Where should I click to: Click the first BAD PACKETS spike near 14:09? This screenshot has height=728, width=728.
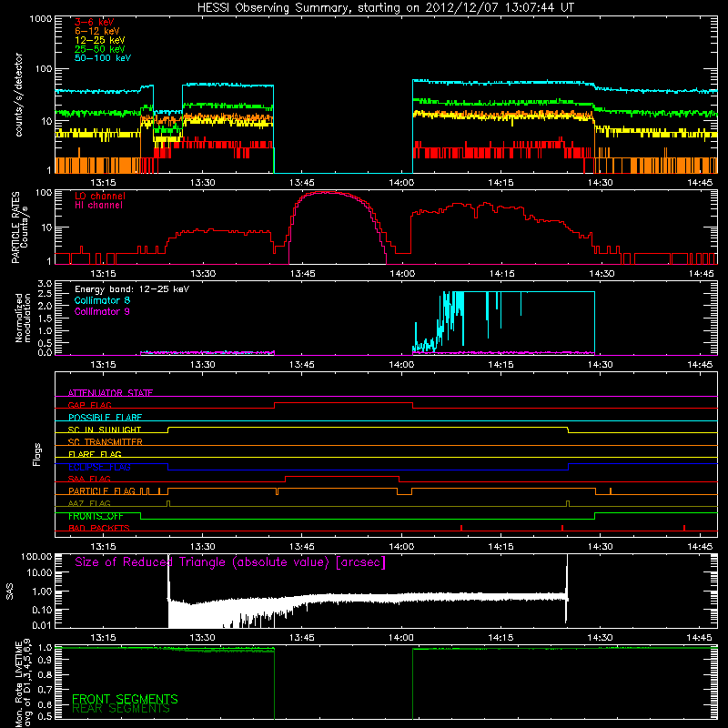pos(461,528)
